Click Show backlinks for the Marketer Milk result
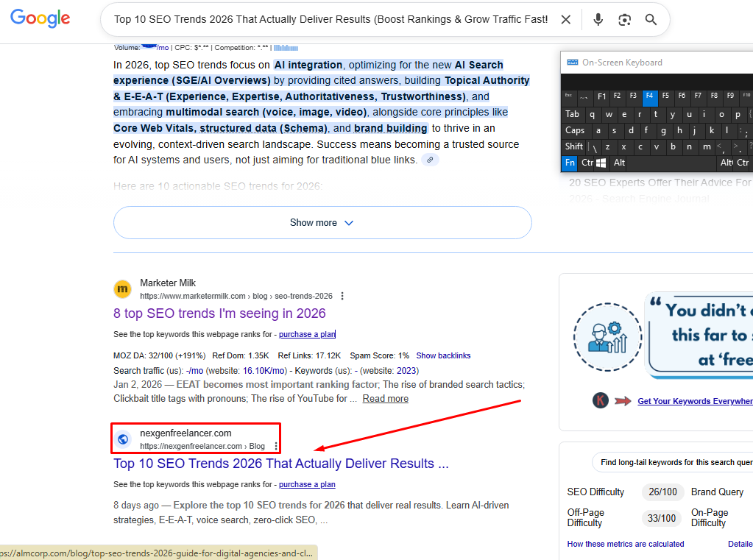 coord(443,356)
